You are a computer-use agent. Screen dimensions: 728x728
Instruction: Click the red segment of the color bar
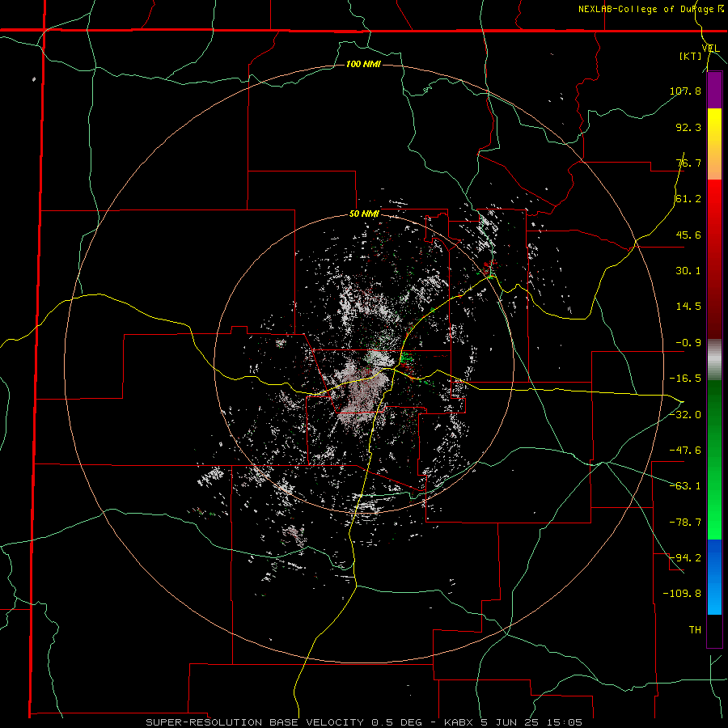click(714, 259)
